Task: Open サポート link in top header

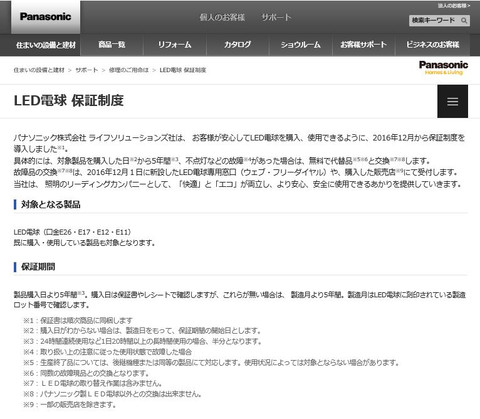Action: tap(276, 17)
